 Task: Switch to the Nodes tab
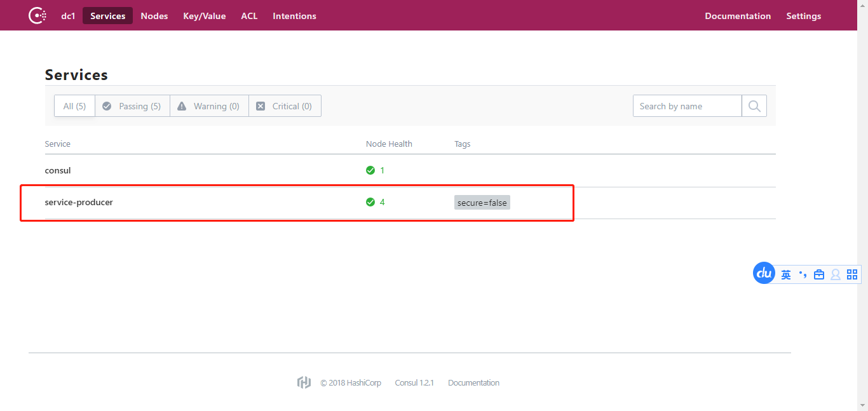point(154,16)
